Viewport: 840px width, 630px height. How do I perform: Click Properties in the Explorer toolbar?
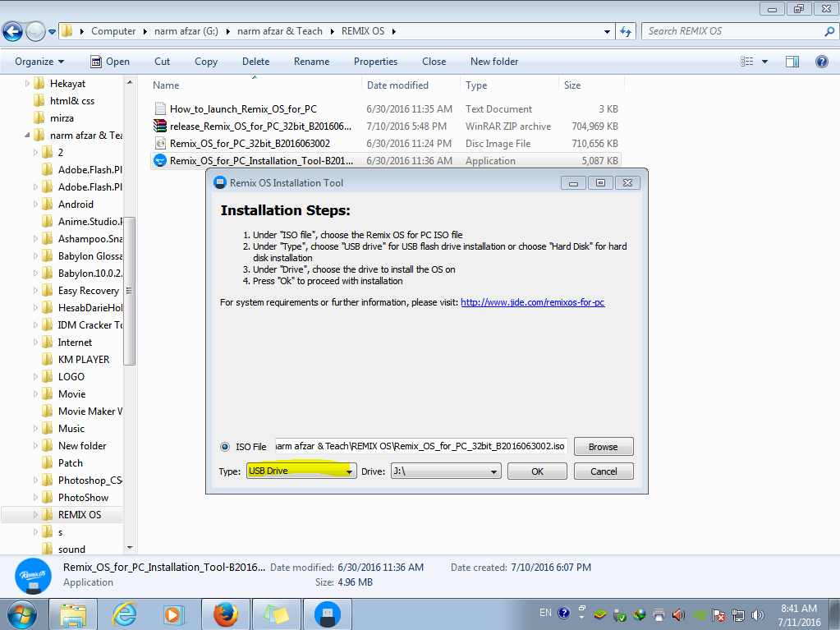click(x=375, y=62)
